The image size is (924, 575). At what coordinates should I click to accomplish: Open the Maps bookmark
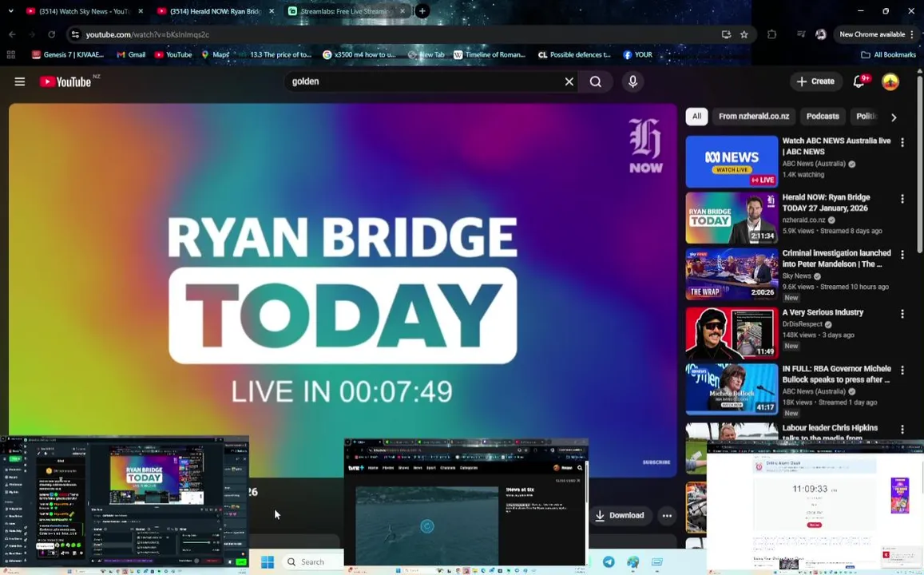(x=215, y=55)
